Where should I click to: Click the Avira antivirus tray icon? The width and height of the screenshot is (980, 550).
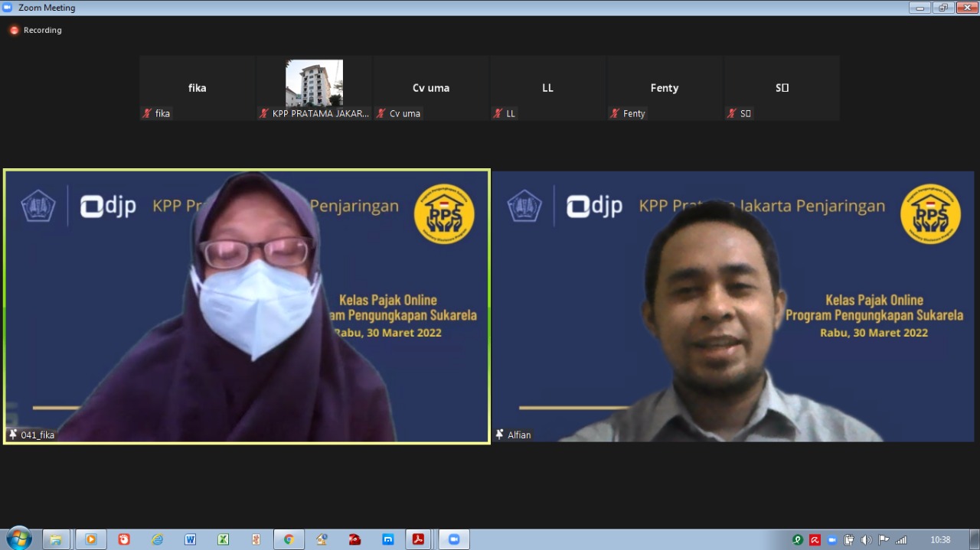coord(815,540)
